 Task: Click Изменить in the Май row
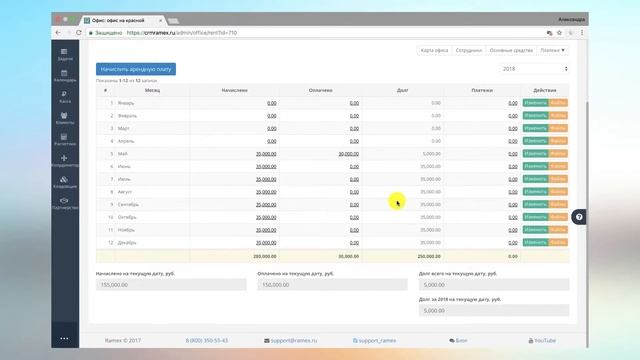point(535,153)
